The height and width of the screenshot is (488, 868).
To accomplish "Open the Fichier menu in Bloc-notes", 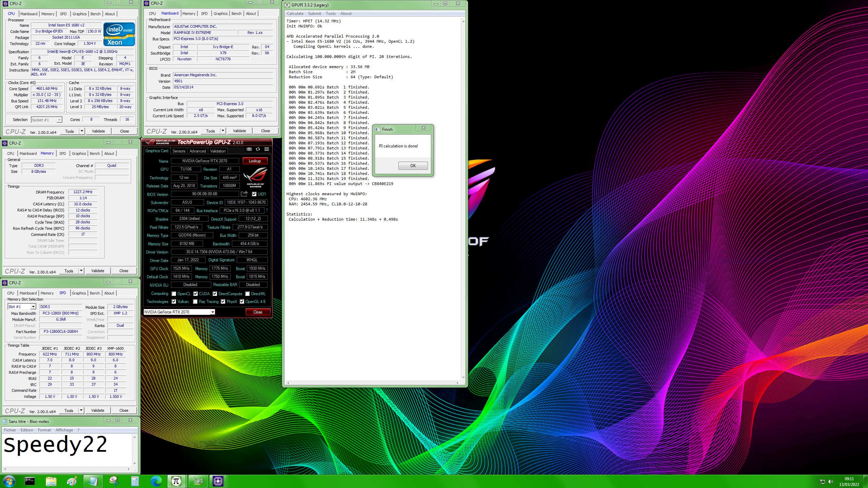I will coord(10,430).
